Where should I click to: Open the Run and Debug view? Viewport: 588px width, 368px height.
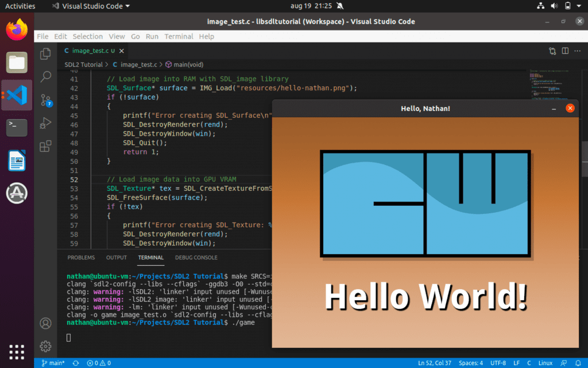click(45, 123)
